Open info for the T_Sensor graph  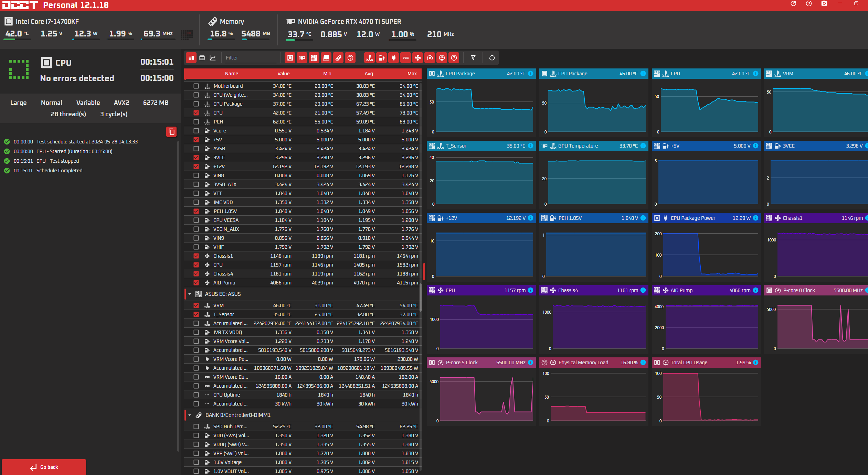point(530,146)
